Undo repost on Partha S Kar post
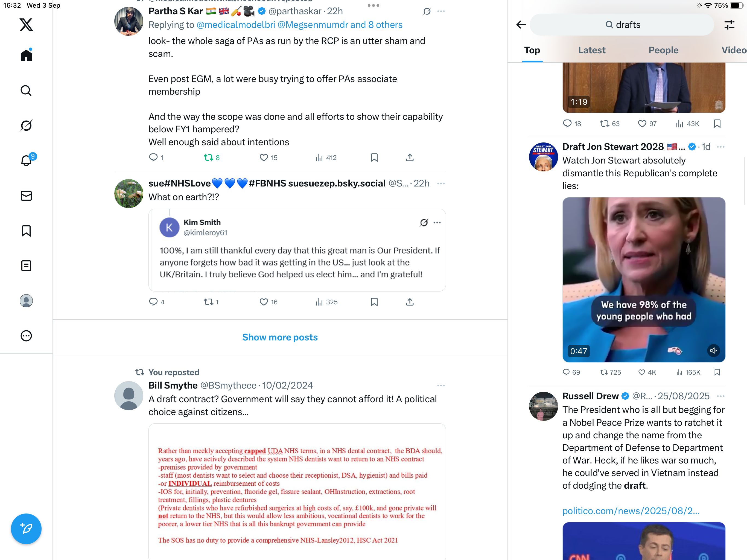This screenshot has width=747, height=560. (212, 157)
